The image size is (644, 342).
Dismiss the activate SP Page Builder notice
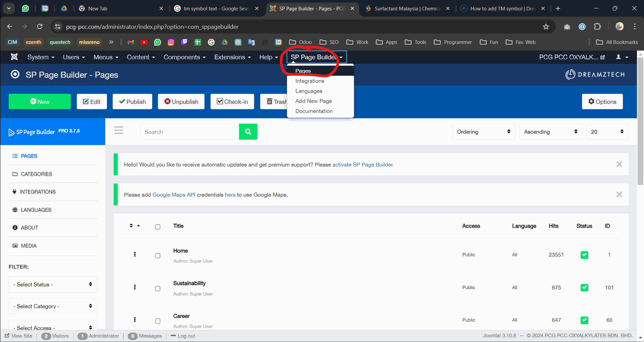(619, 164)
